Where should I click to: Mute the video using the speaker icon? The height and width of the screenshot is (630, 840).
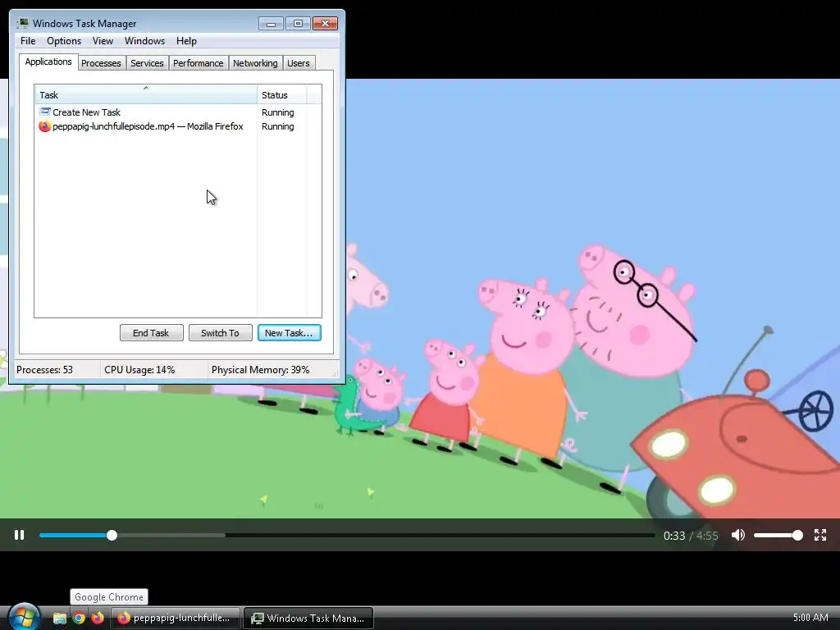click(738, 535)
